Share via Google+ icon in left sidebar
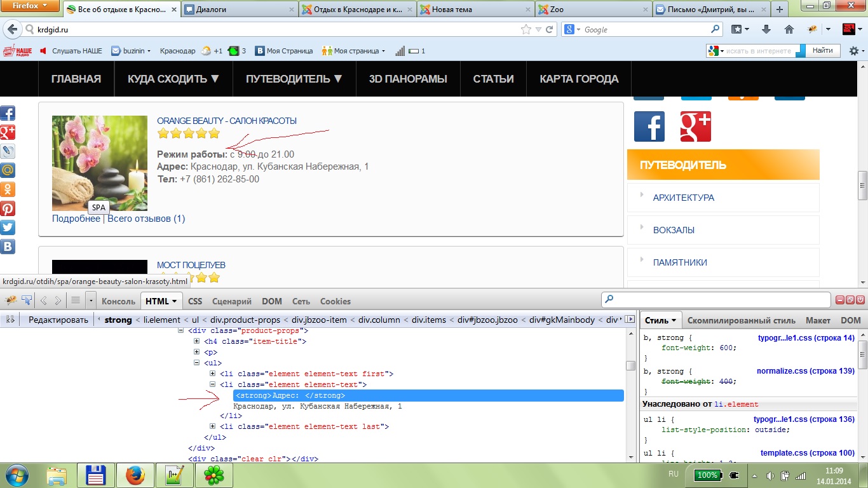868x488 pixels. click(8, 133)
